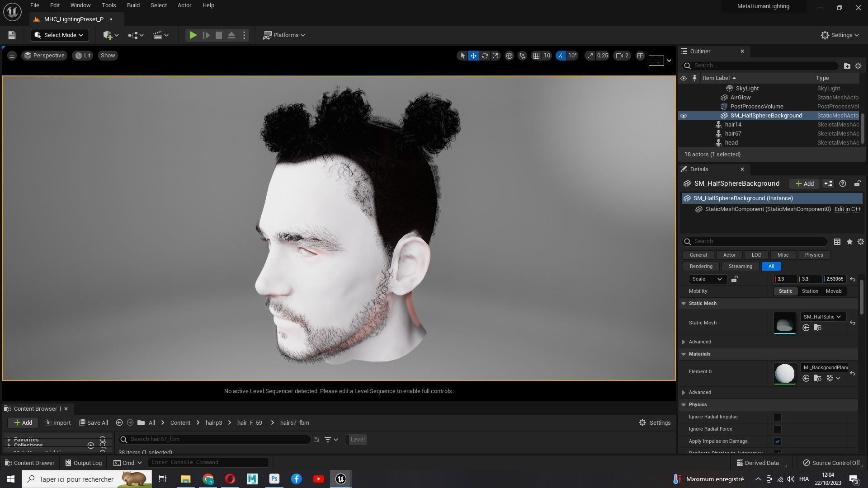The width and height of the screenshot is (868, 488).
Task: Browse to Static Mesh asset in Content Browser
Action: (x=817, y=328)
